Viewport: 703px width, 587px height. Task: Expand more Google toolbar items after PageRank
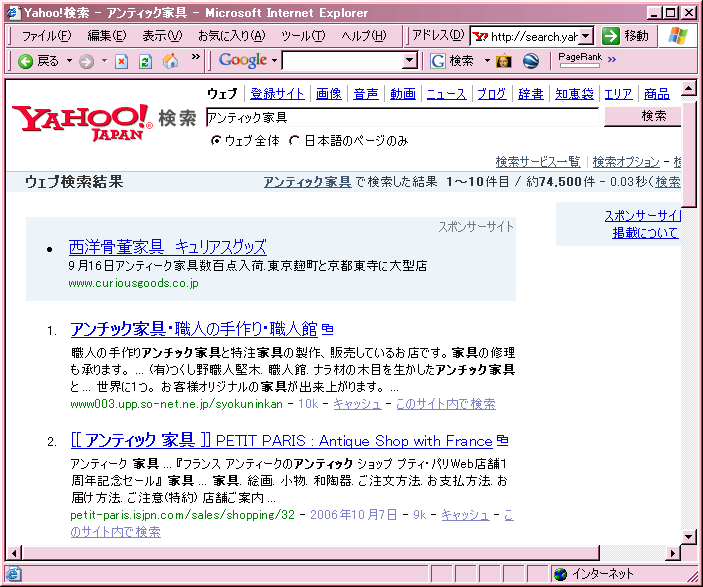[612, 59]
